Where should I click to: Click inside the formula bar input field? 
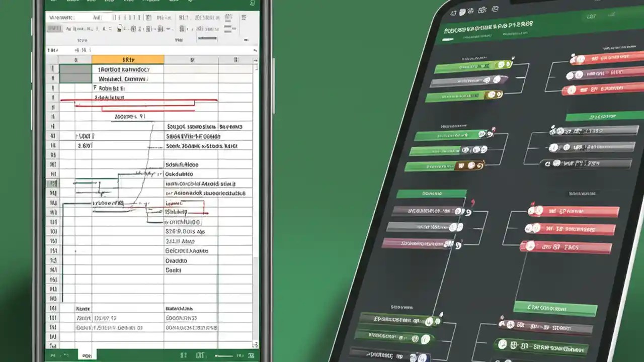coord(151,50)
